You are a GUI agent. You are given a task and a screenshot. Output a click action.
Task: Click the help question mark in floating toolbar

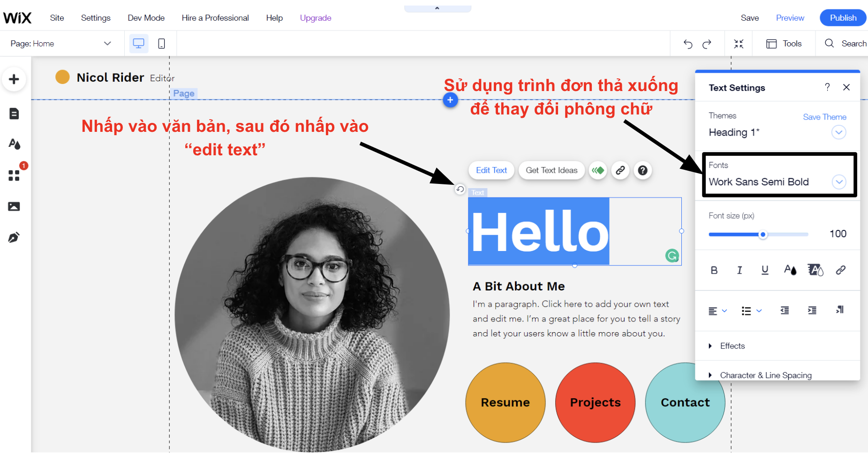[x=643, y=170]
